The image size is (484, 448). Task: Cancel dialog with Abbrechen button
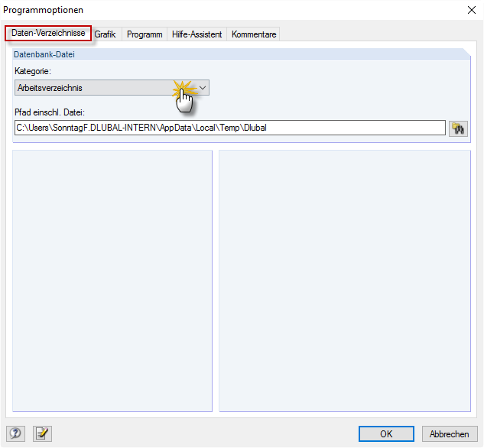coord(450,433)
